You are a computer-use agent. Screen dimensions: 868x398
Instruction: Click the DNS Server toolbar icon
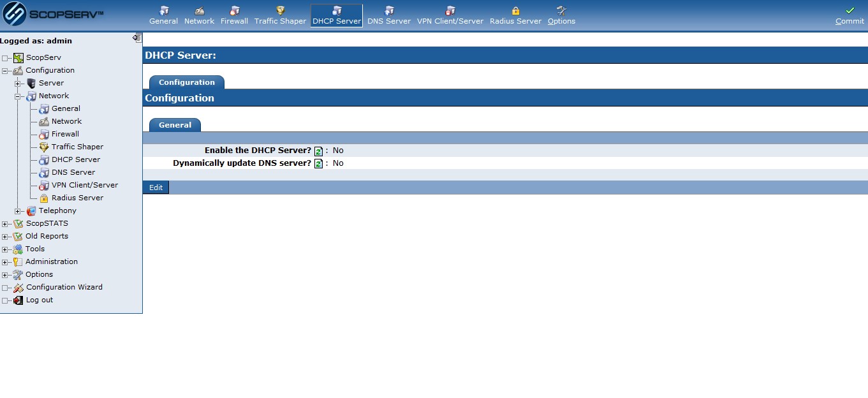pyautogui.click(x=389, y=11)
